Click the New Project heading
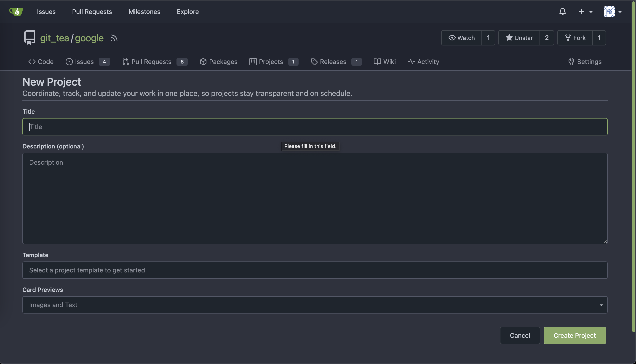Screen dimensions: 636x364 tap(51, 82)
